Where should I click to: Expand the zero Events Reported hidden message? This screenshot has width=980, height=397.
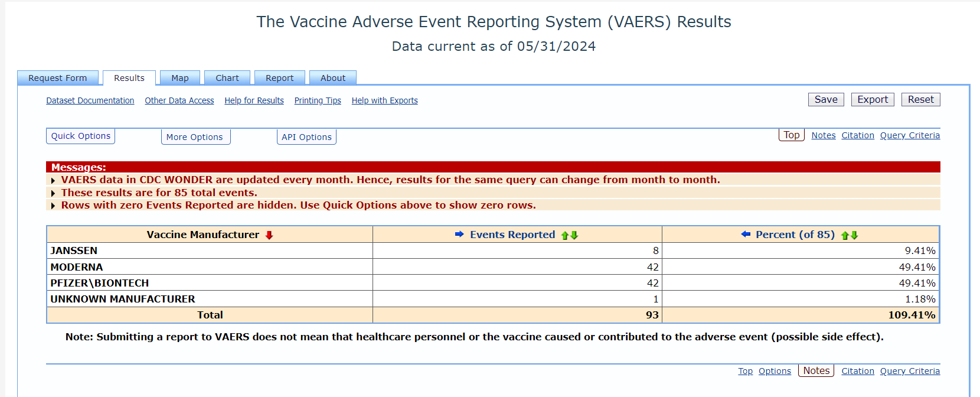(x=53, y=206)
